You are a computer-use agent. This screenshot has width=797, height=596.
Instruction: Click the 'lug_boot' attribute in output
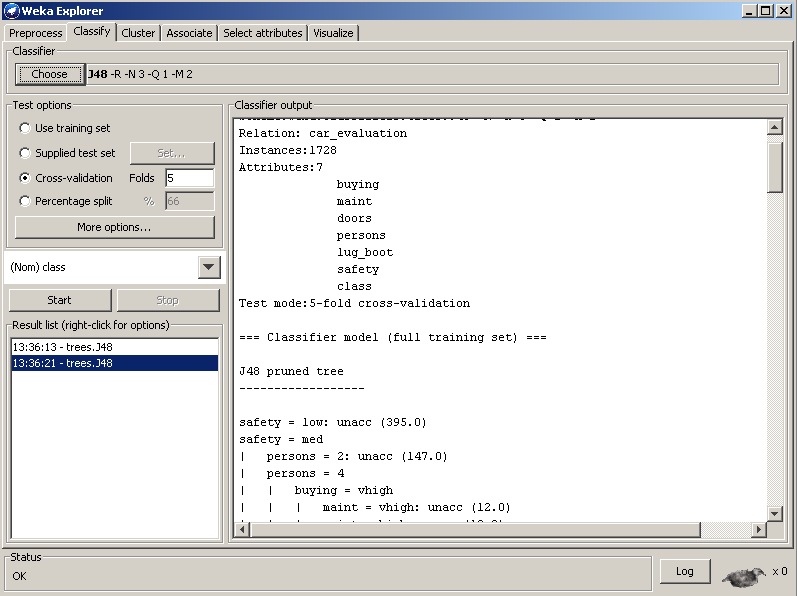(x=365, y=253)
